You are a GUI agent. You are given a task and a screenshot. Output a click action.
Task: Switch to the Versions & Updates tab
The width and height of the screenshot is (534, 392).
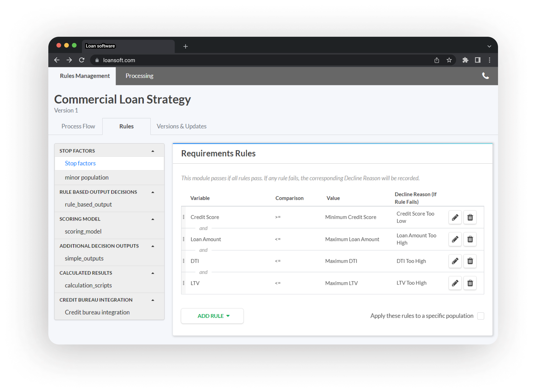coord(182,126)
